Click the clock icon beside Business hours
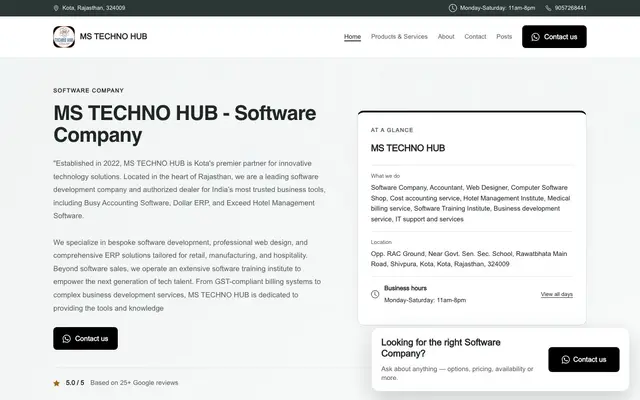 (x=375, y=294)
